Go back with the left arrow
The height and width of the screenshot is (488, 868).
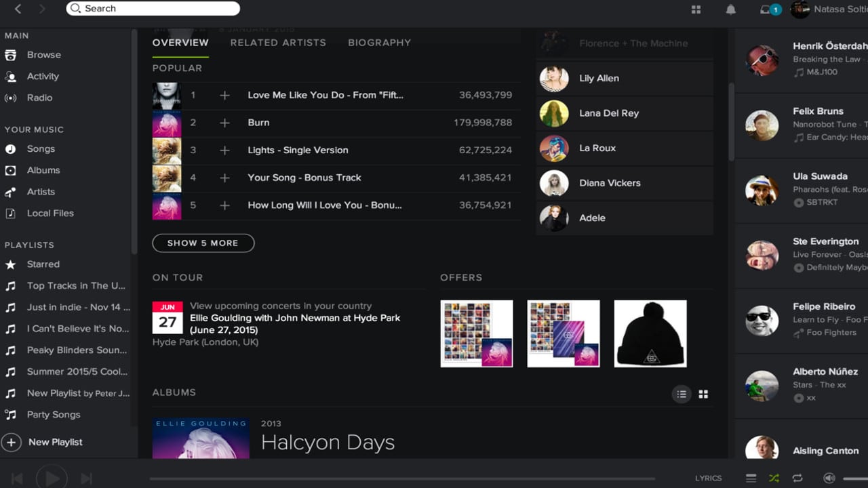point(18,9)
